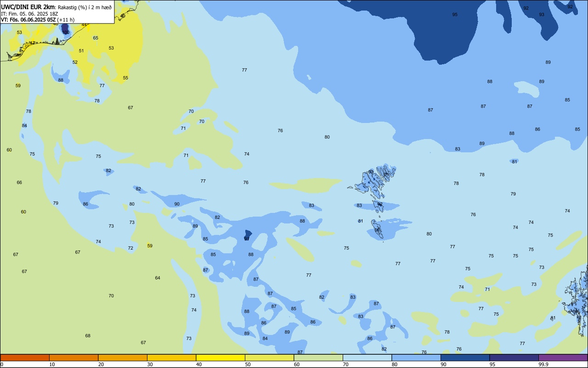The width and height of the screenshot is (588, 368).
Task: Click the '64' humidity value on the map
Action: (158, 278)
